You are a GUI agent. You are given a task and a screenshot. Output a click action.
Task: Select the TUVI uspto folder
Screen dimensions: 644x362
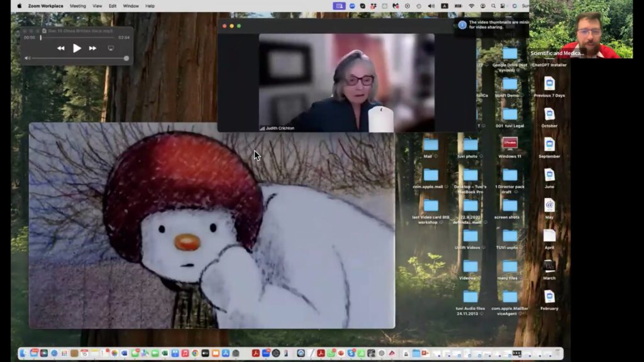pos(509,239)
